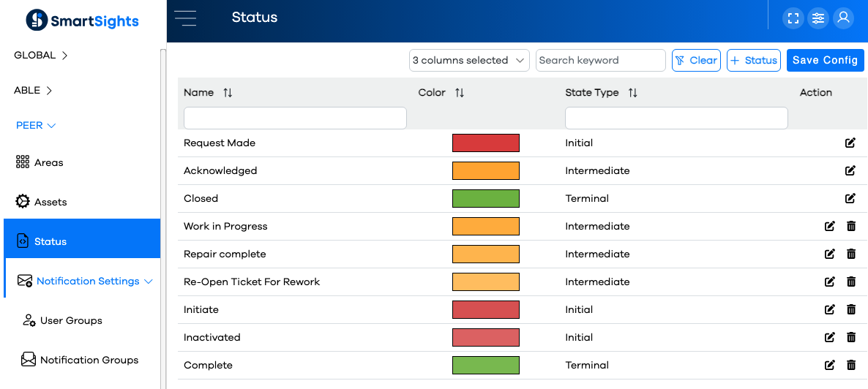Edit Re-Open Ticket For Rework status
The image size is (868, 389).
tap(829, 281)
